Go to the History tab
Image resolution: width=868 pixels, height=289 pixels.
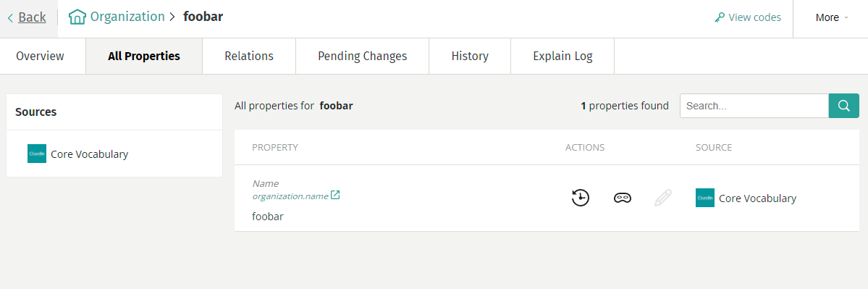click(470, 56)
